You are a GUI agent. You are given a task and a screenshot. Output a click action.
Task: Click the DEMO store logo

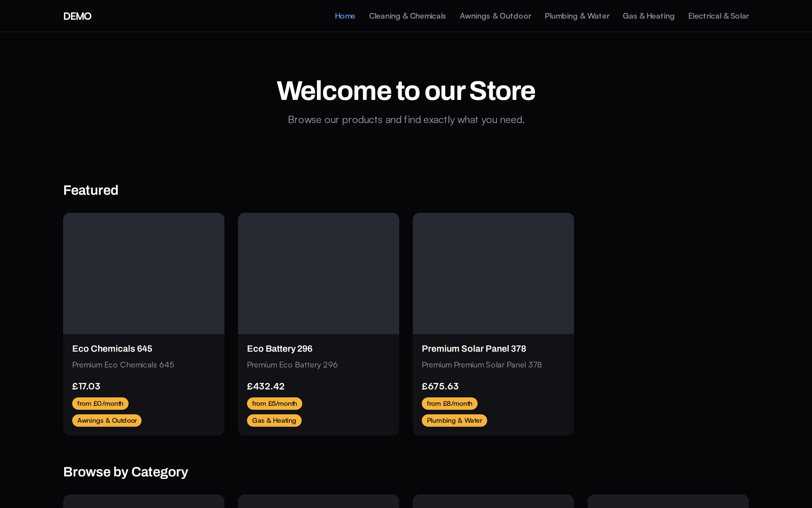[77, 16]
